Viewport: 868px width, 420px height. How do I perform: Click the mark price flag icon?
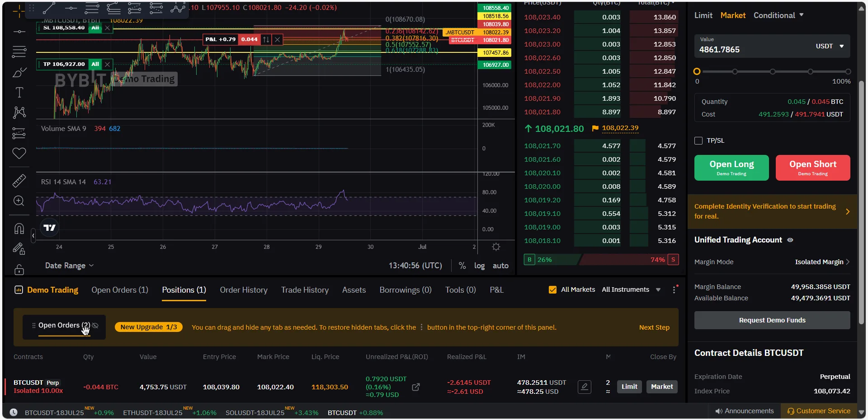595,128
